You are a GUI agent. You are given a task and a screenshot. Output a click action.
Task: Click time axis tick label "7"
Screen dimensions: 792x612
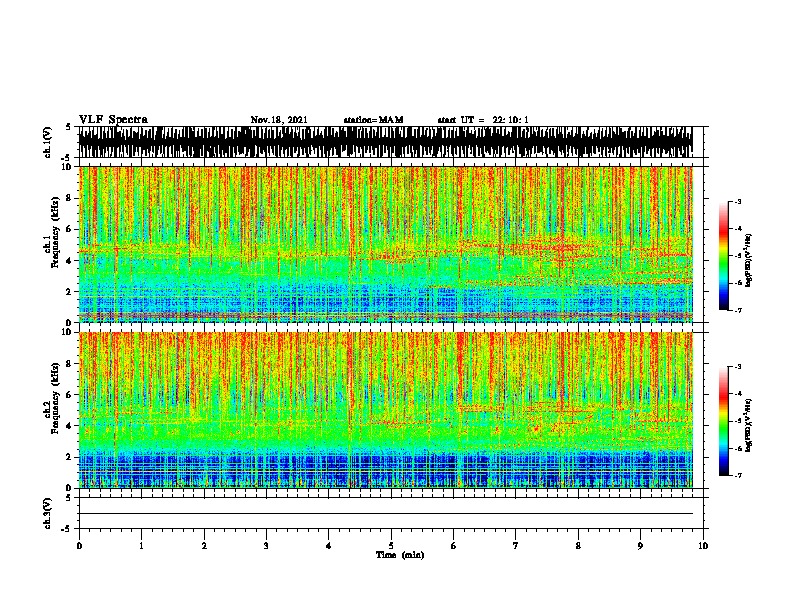(x=516, y=546)
